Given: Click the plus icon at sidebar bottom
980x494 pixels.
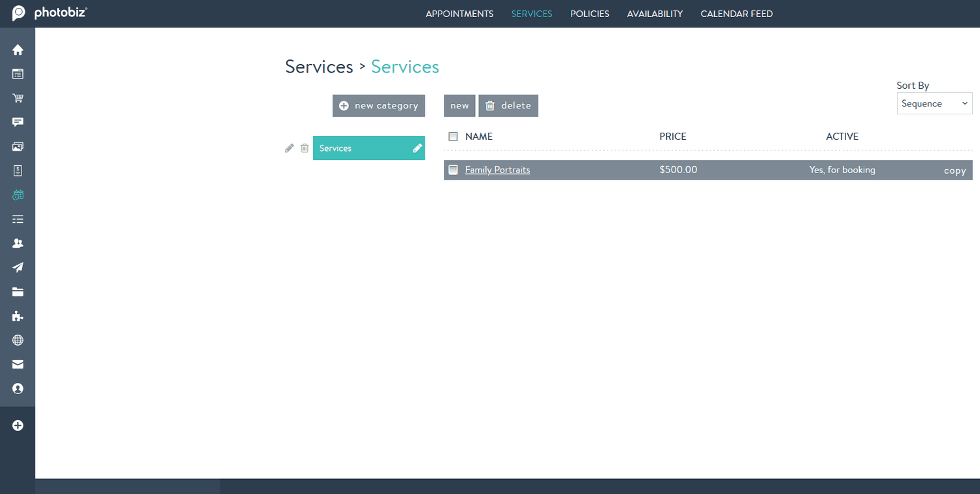Looking at the screenshot, I should coord(18,425).
